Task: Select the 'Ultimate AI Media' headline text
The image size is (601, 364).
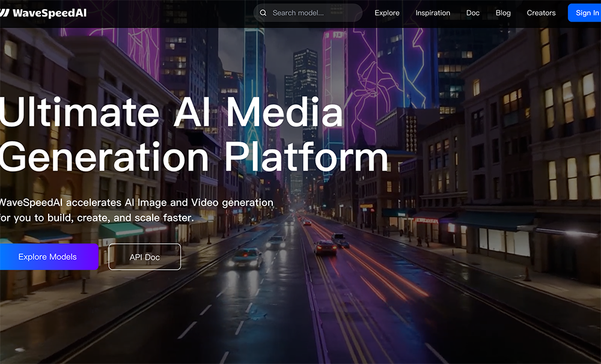Action: pos(171,112)
